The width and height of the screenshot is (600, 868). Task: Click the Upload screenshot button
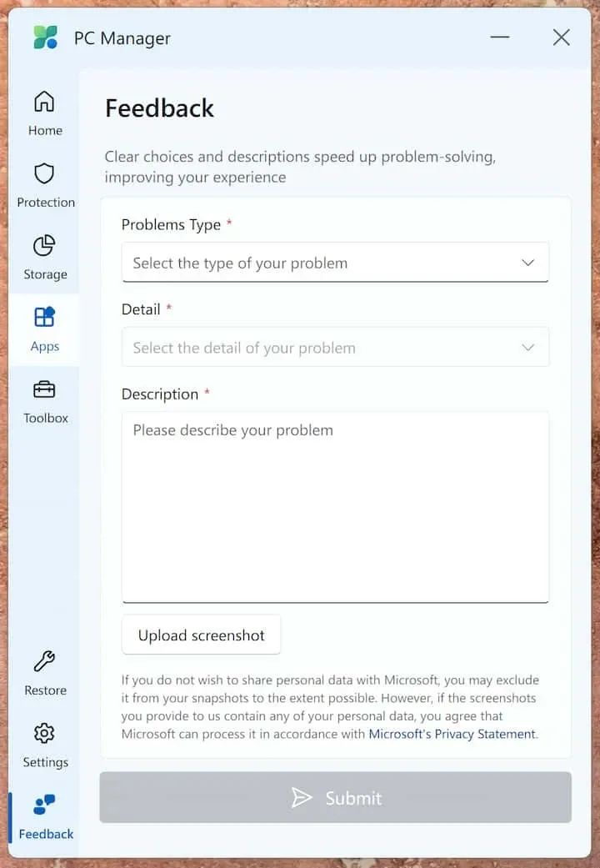[x=202, y=635]
